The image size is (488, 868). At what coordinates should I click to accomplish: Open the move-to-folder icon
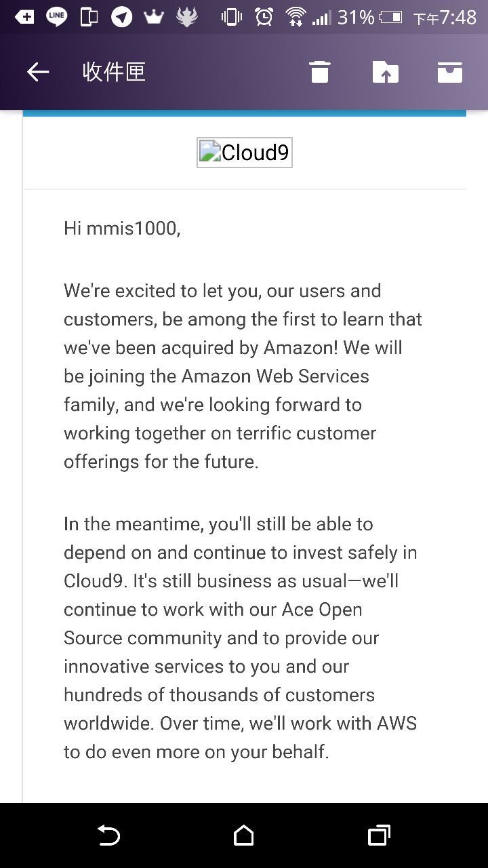point(385,72)
